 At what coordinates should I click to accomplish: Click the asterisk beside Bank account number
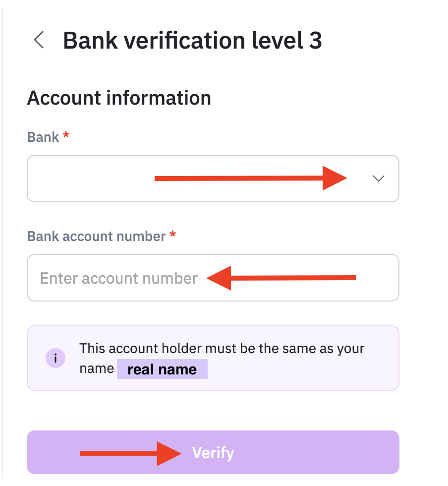coord(172,235)
